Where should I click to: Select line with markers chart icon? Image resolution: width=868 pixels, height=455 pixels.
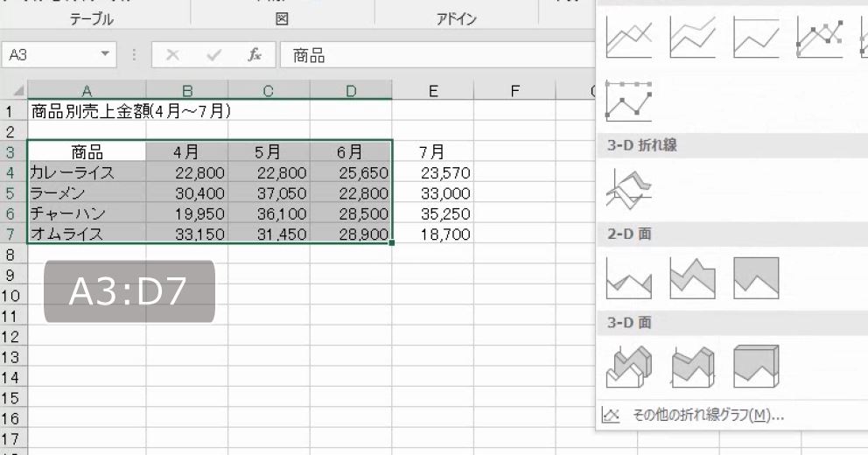coord(820,37)
